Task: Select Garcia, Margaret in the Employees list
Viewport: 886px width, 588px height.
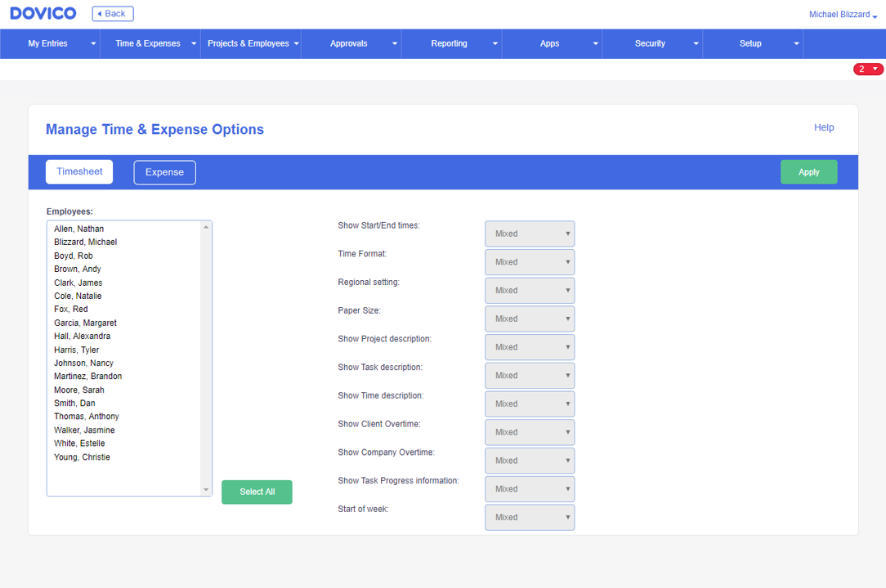Action: (x=85, y=323)
